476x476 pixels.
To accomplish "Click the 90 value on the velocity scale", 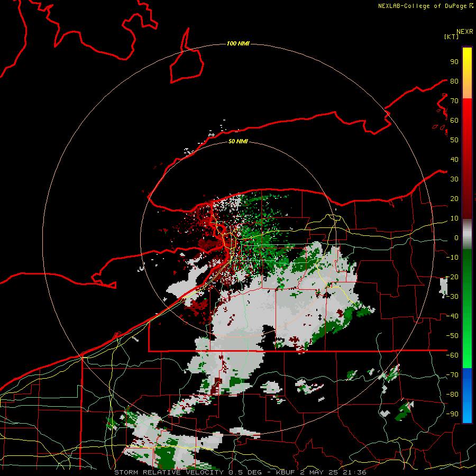I will (454, 62).
